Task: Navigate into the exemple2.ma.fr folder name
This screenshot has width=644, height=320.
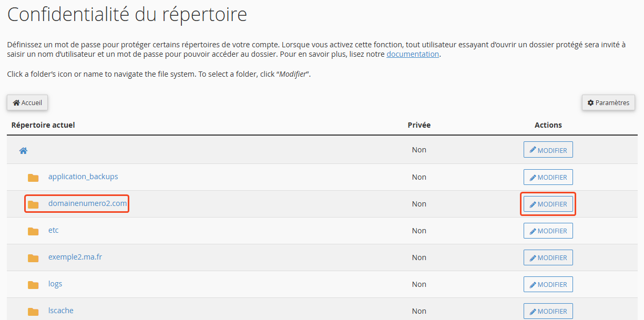Action: tap(75, 257)
